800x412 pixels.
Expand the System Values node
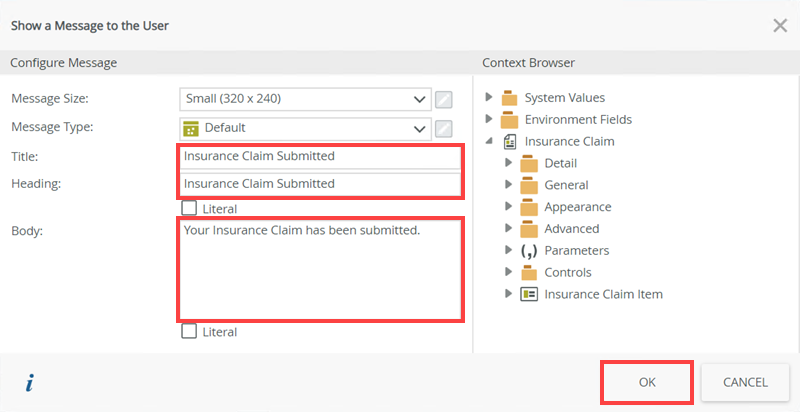pos(489,97)
